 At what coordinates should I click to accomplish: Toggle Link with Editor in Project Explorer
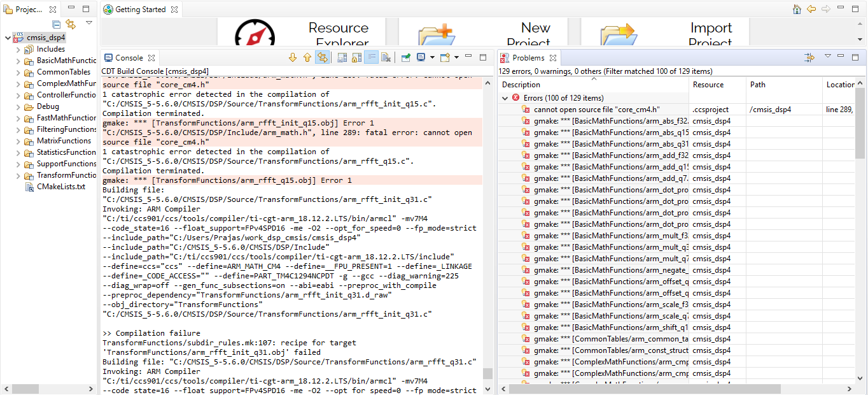71,24
